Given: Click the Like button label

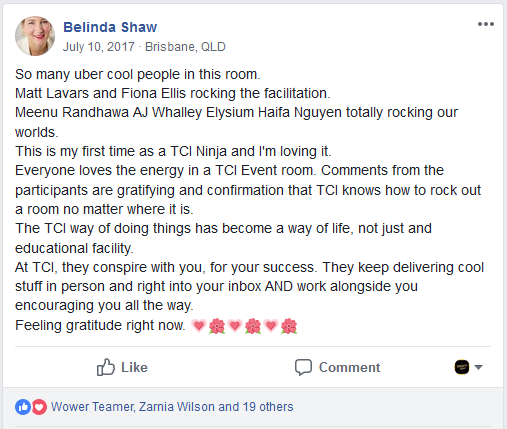Looking at the screenshot, I should point(134,367).
